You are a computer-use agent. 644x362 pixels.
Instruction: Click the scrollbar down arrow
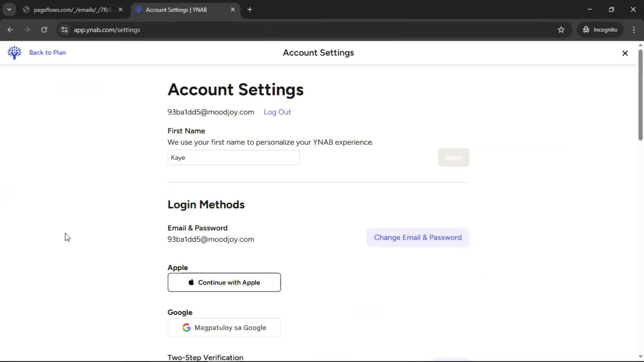click(640, 357)
